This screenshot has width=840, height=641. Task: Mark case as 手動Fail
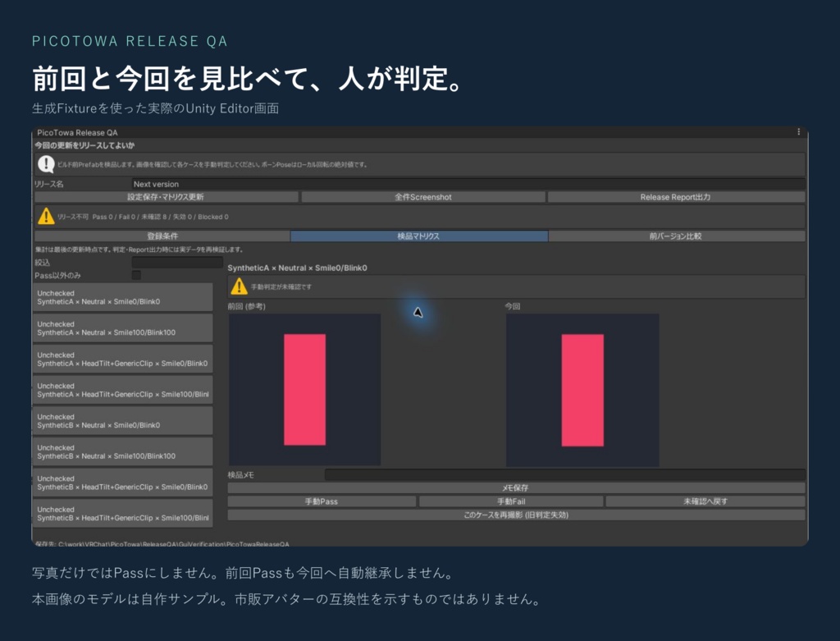511,501
